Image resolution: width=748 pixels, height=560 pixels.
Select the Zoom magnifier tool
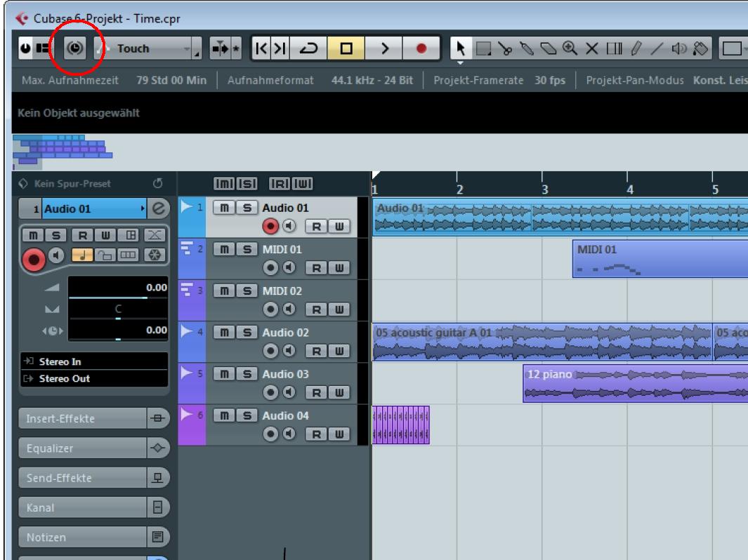pyautogui.click(x=570, y=48)
